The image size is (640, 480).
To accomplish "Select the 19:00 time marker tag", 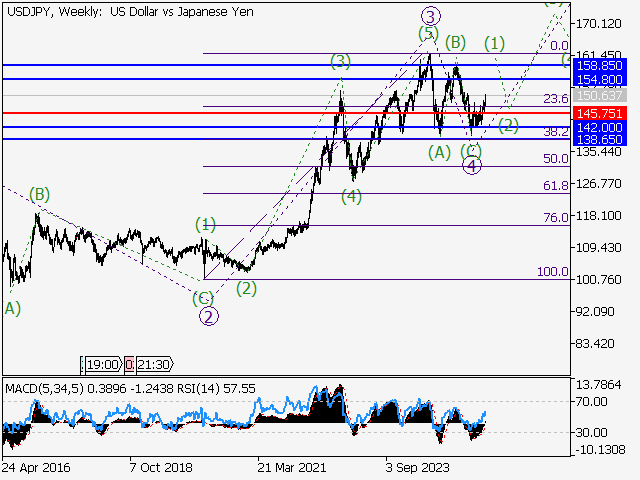I will pos(103,366).
